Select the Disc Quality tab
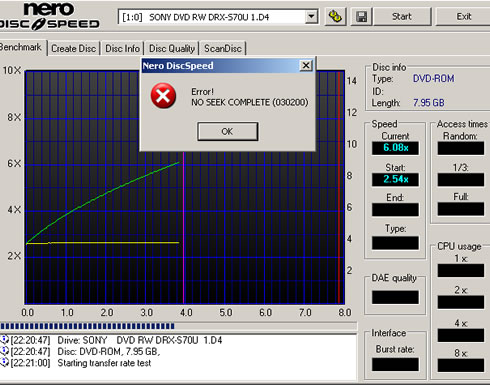The image size is (490, 385). (x=172, y=49)
